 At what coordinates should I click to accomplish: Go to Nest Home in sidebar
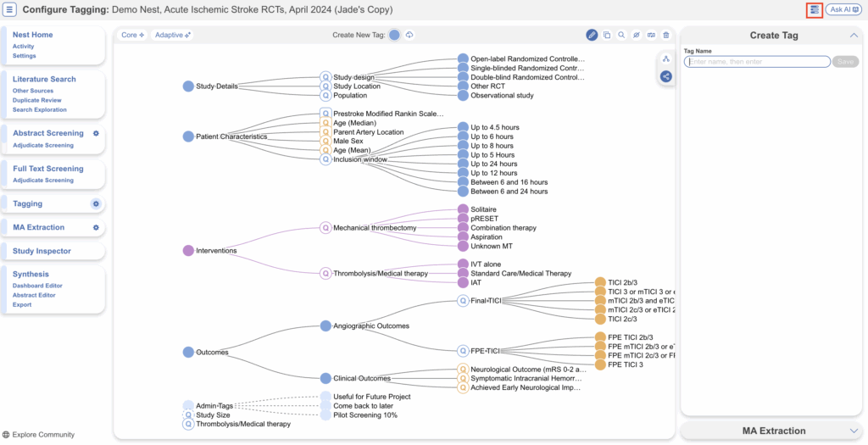(32, 35)
